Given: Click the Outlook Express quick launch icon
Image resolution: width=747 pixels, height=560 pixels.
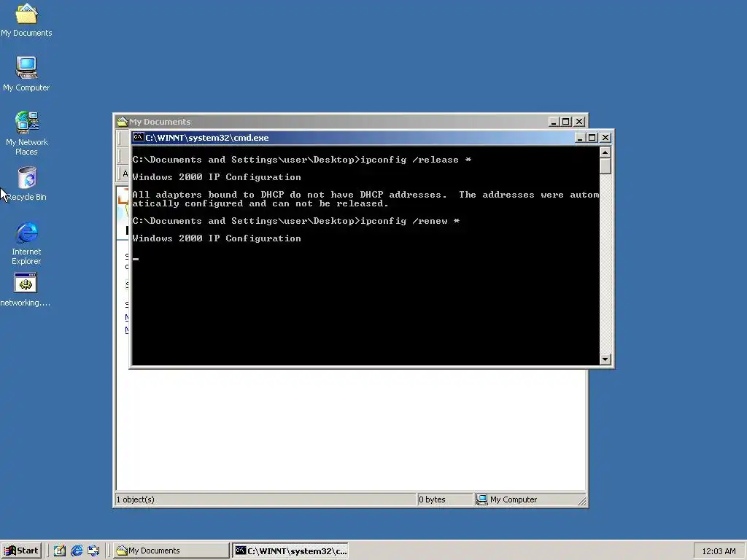Looking at the screenshot, I should coord(94,551).
